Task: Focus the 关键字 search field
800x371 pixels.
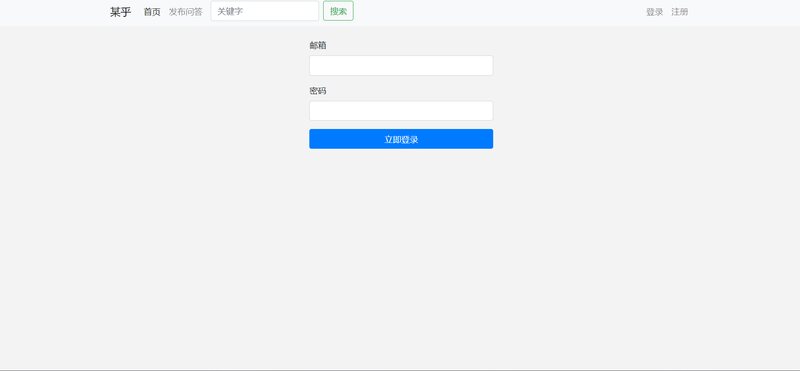Action: coord(265,11)
